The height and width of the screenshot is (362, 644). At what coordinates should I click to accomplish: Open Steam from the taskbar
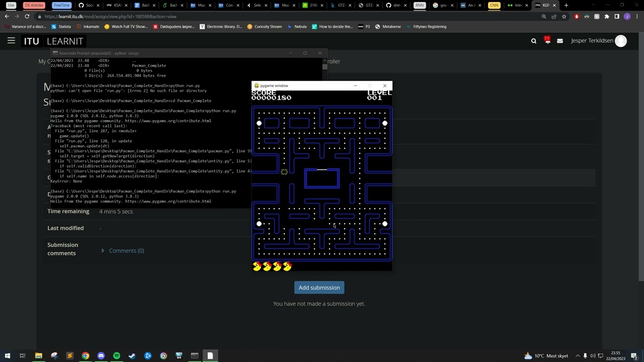click(132, 356)
